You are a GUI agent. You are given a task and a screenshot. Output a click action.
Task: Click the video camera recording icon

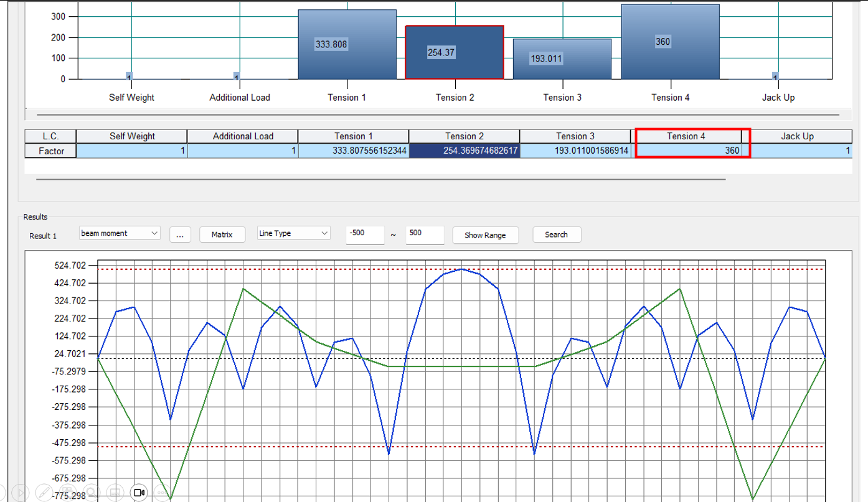(x=139, y=492)
